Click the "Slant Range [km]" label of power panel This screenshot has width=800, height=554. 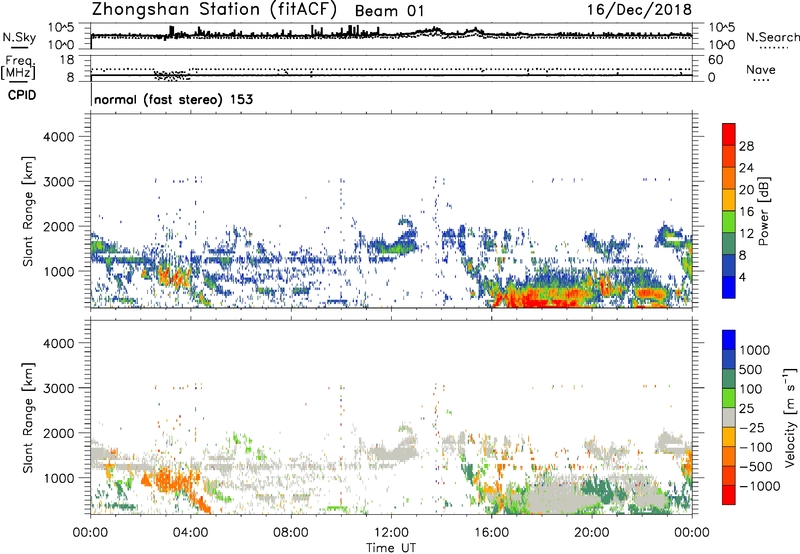pyautogui.click(x=28, y=211)
